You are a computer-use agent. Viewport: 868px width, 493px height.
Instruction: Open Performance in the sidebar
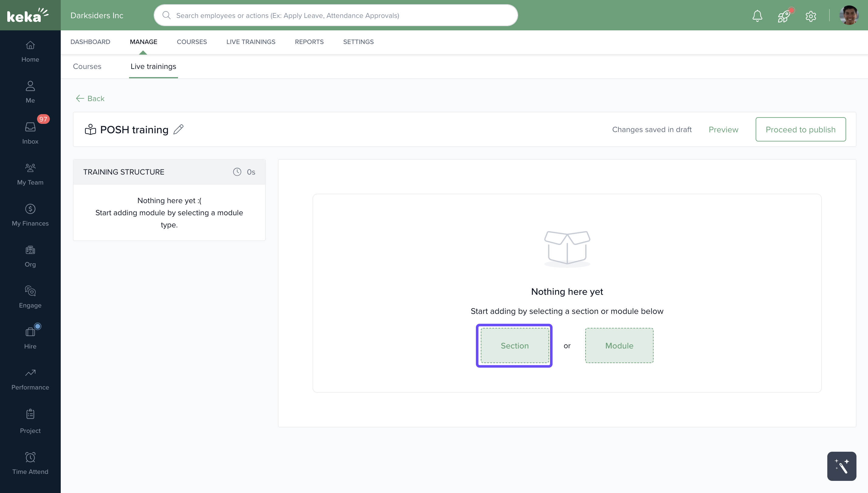pyautogui.click(x=30, y=379)
